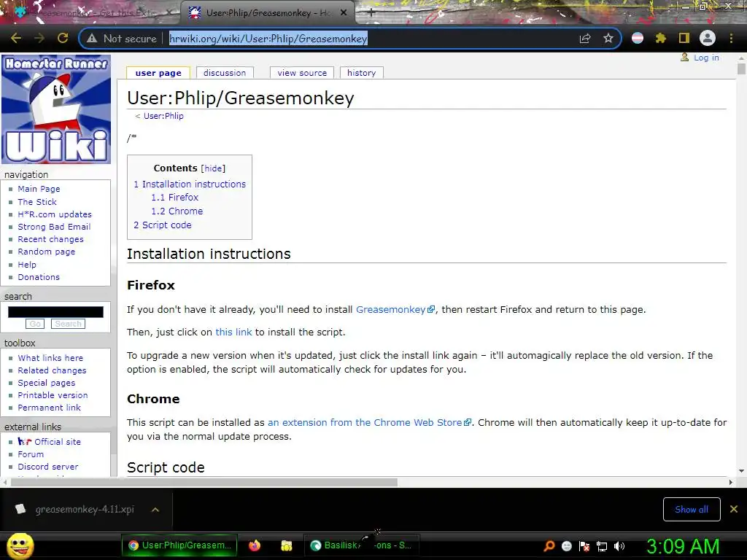Open the Chrome profile avatar
747x560 pixels.
(708, 38)
